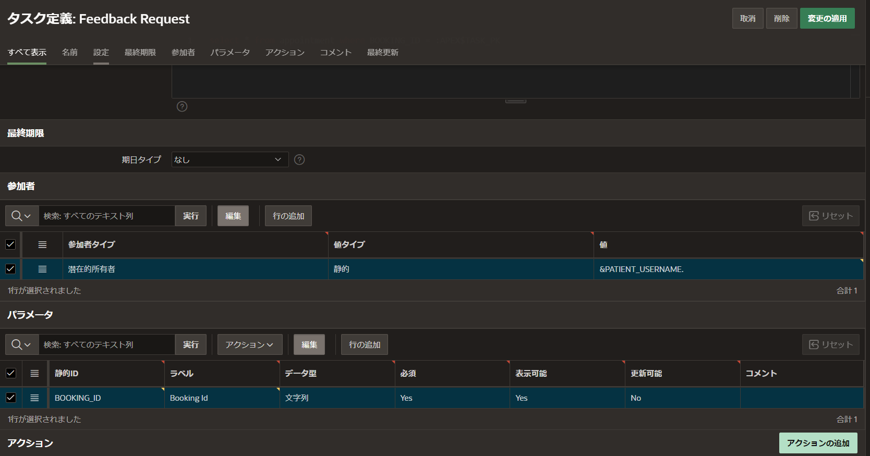Click リセット in the 参加者 section
Viewport: 870px width, 456px height.
click(831, 216)
